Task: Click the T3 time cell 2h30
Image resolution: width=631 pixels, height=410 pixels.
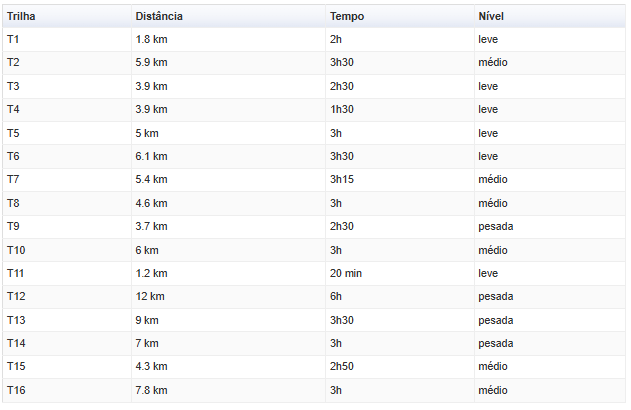Action: [x=400, y=86]
